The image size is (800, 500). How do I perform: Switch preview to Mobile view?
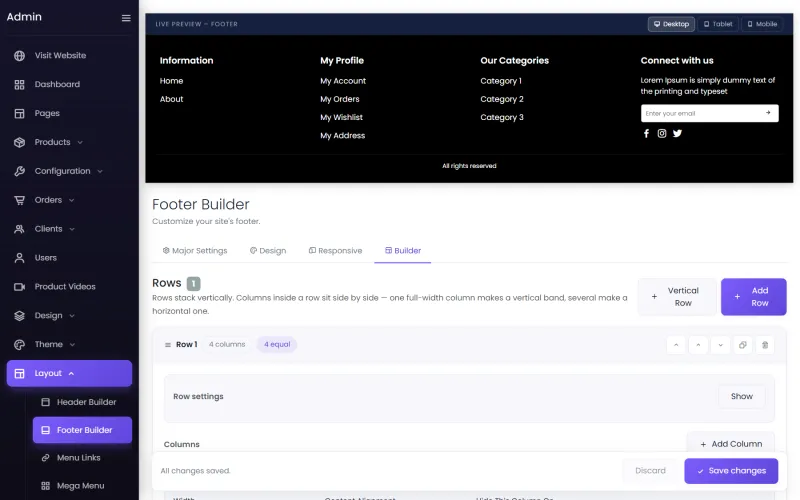762,24
